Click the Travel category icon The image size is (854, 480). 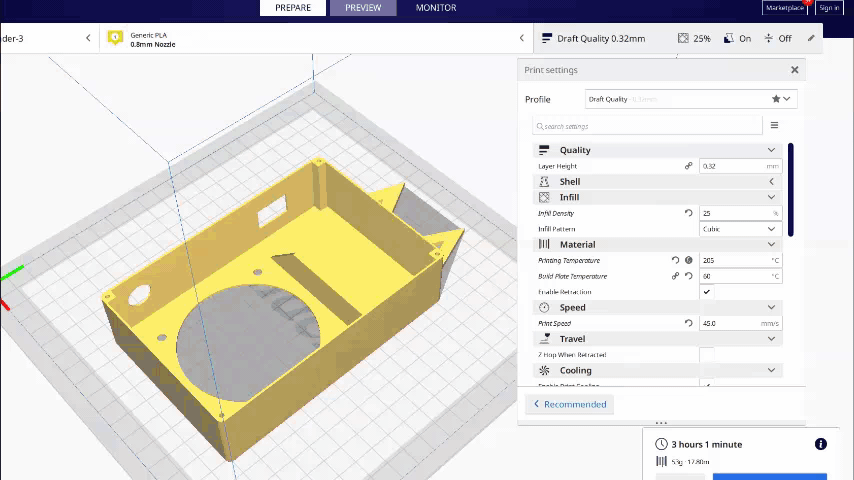pos(544,339)
